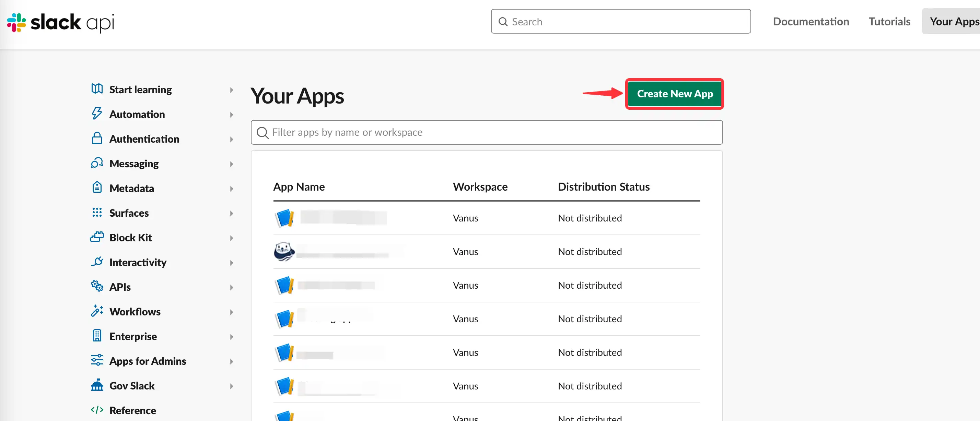Viewport: 980px width, 421px height.
Task: Click the Gov Slack capitol icon
Action: tap(97, 385)
